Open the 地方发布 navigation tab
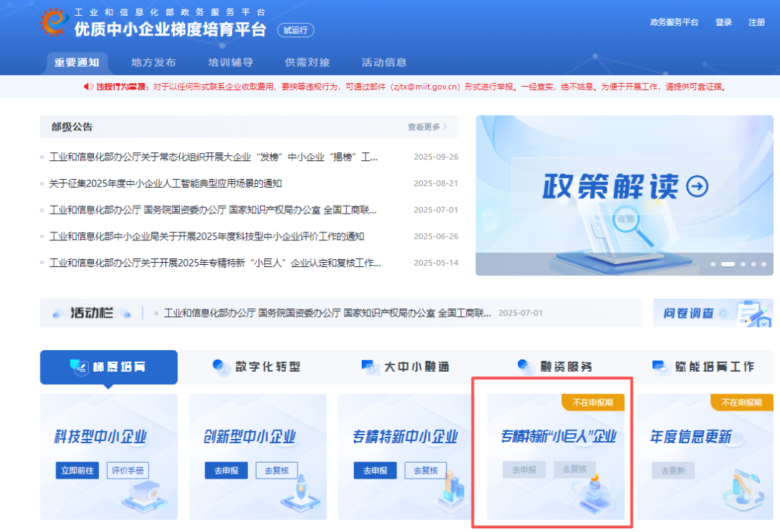780x532 pixels. [x=153, y=63]
